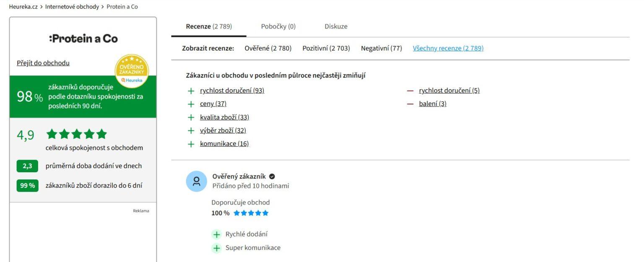The width and height of the screenshot is (644, 262).
Task: Filter reviews by "Negativní (77)"
Action: coord(382,48)
